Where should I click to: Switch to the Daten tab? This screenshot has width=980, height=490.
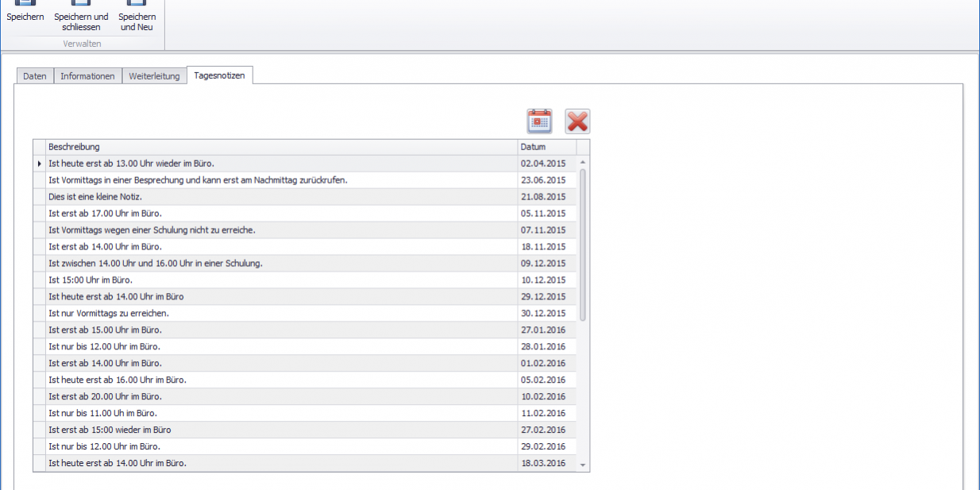pyautogui.click(x=35, y=76)
